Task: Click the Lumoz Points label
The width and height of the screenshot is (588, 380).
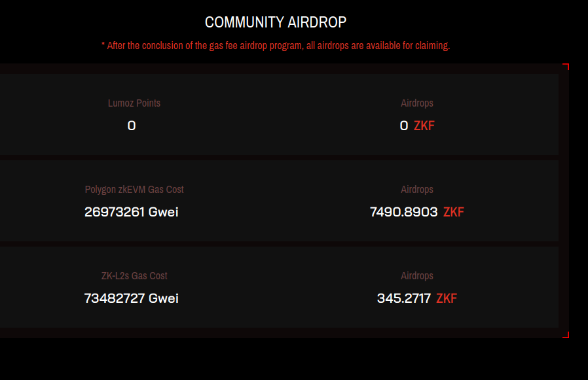Action: [134, 103]
